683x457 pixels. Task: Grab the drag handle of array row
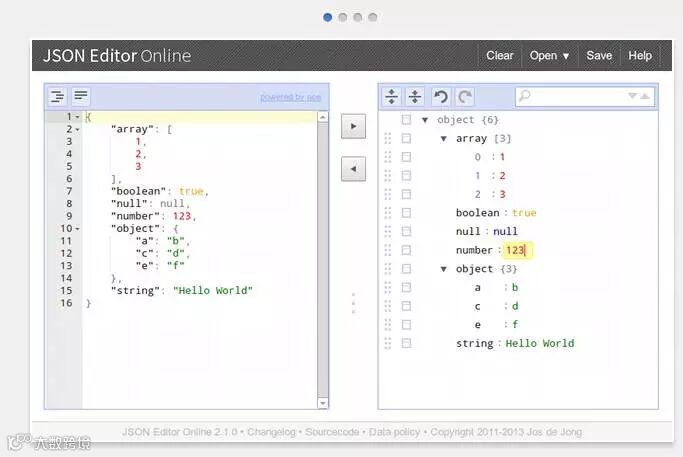point(388,139)
